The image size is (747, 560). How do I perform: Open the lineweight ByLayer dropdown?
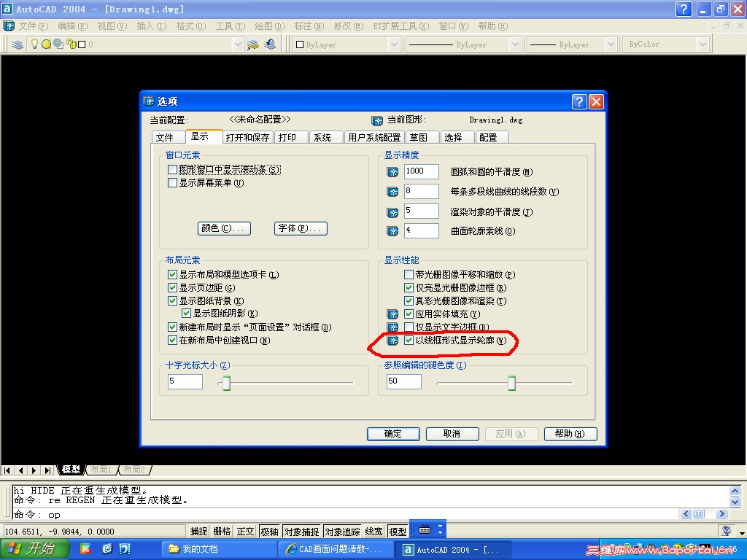tap(611, 44)
